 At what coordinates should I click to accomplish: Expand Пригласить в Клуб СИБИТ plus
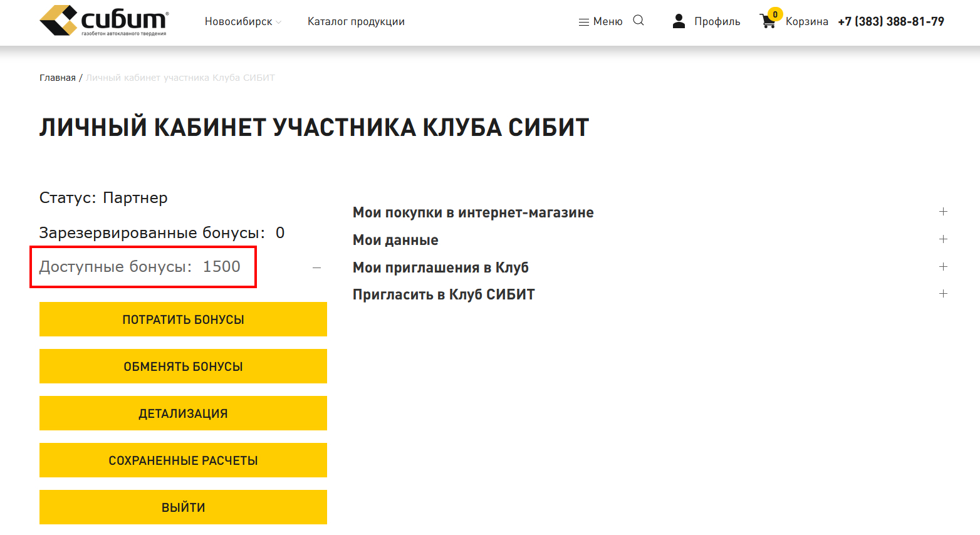tap(943, 294)
